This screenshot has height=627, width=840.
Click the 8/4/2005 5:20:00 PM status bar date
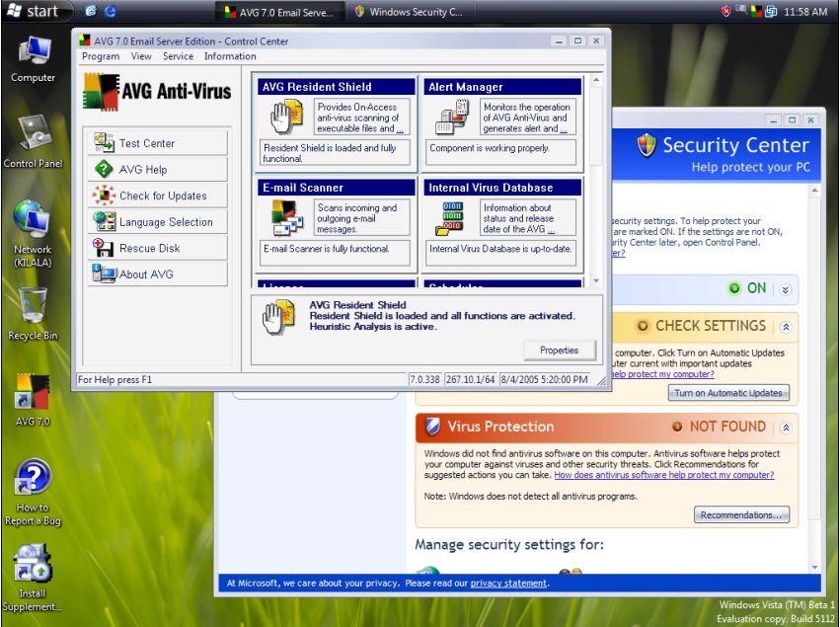[544, 379]
